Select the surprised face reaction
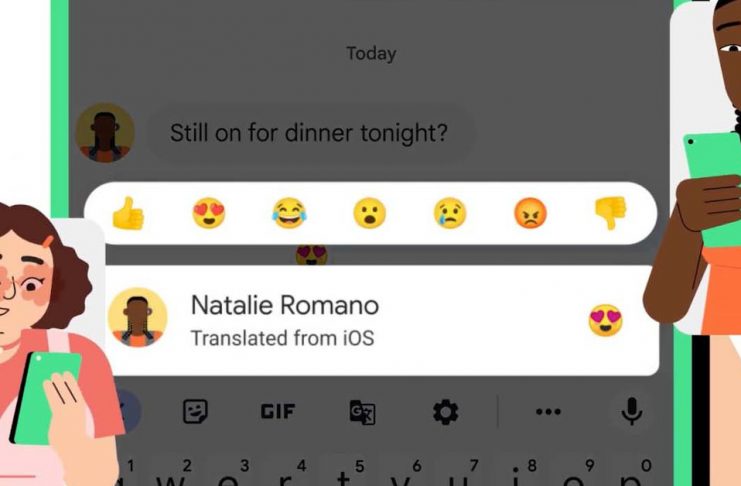Viewport: 741px width, 486px height. point(370,213)
